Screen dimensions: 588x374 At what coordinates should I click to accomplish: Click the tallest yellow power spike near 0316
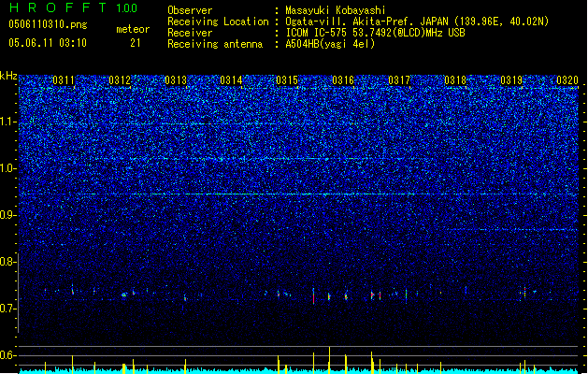coord(329,360)
